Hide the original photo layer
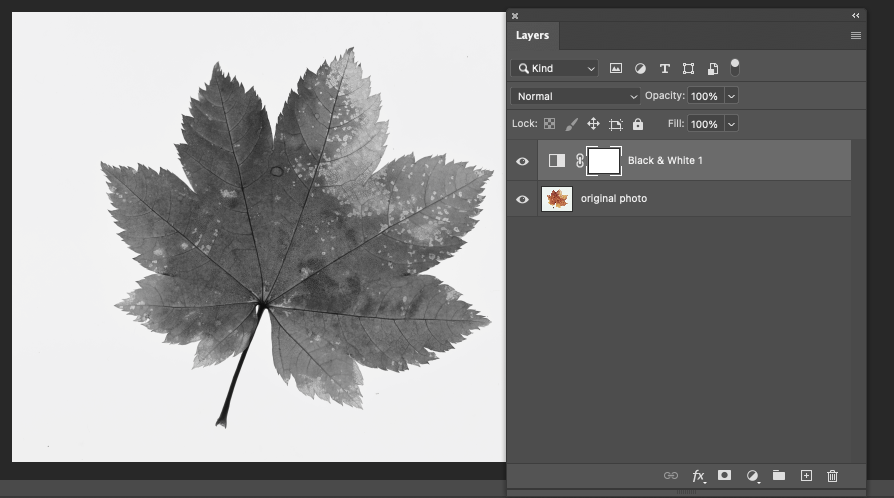 pos(522,199)
